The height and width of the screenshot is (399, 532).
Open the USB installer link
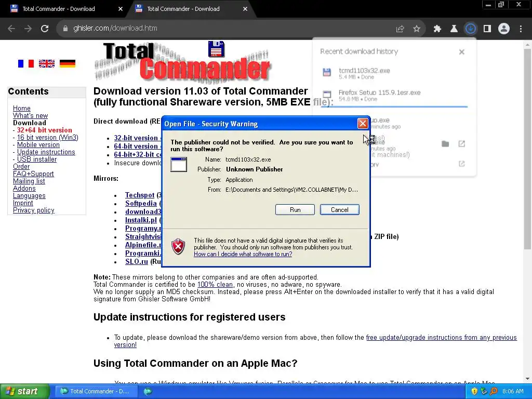(37, 159)
